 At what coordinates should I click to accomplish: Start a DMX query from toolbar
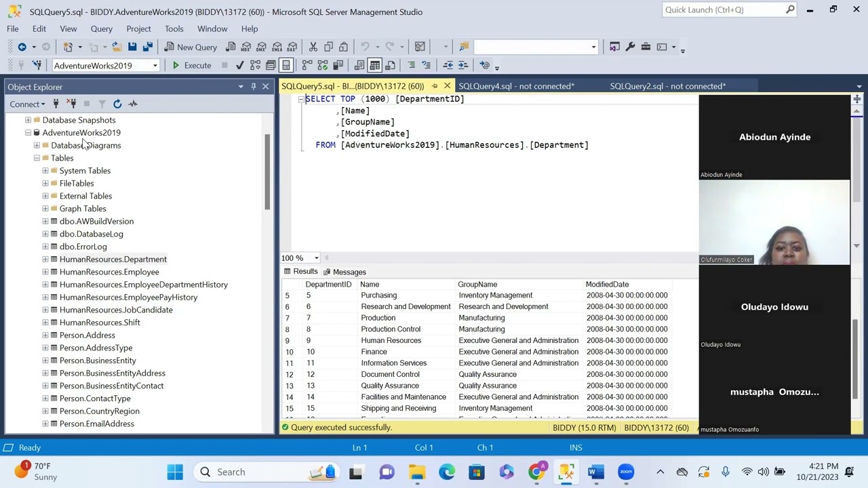click(x=262, y=47)
